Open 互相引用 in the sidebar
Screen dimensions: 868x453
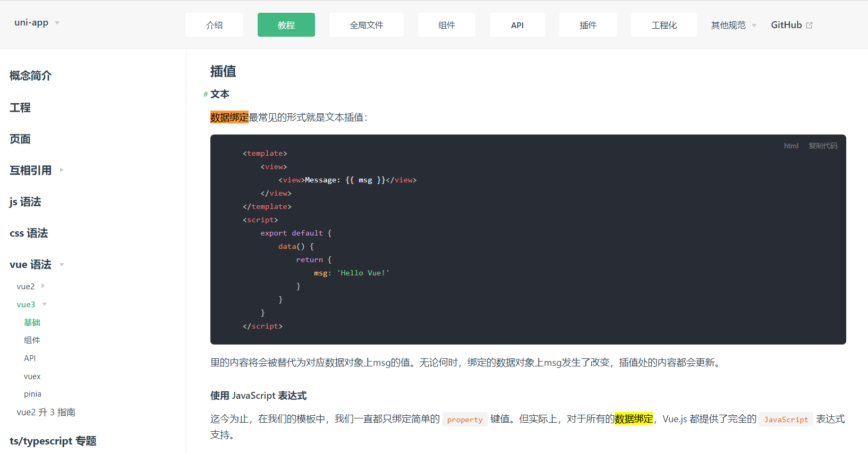point(31,170)
